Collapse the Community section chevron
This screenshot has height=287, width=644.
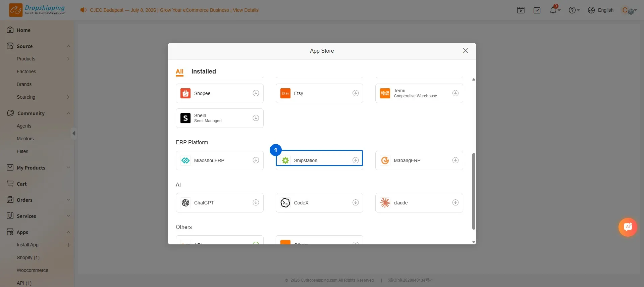(68, 113)
